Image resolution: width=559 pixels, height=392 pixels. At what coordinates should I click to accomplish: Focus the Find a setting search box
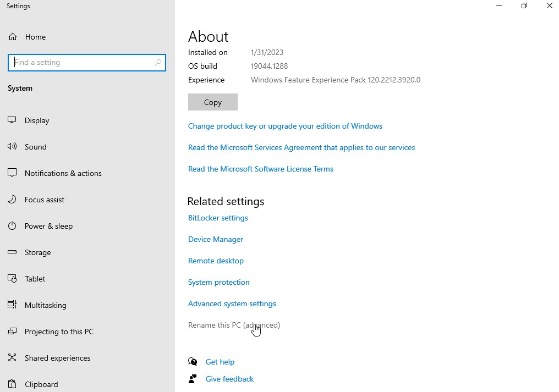tap(86, 63)
